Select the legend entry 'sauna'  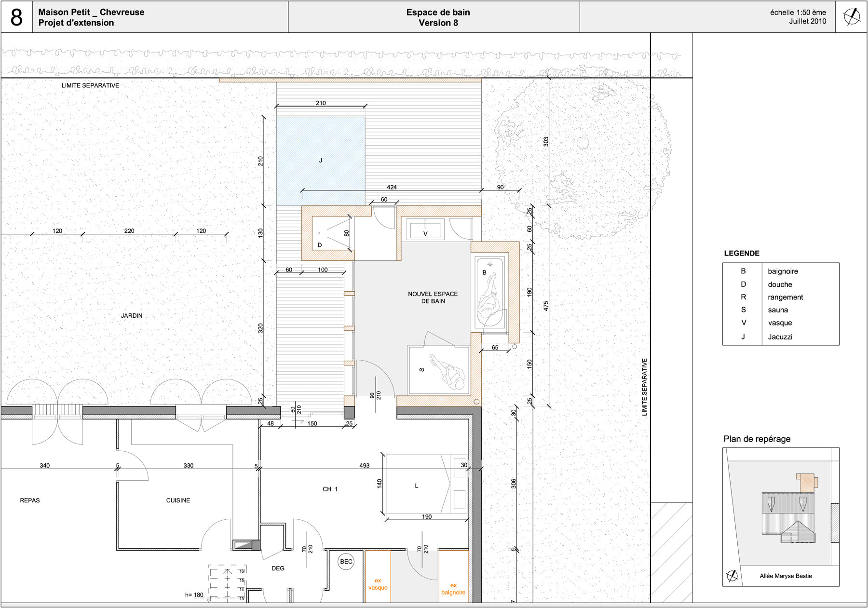coord(778,310)
